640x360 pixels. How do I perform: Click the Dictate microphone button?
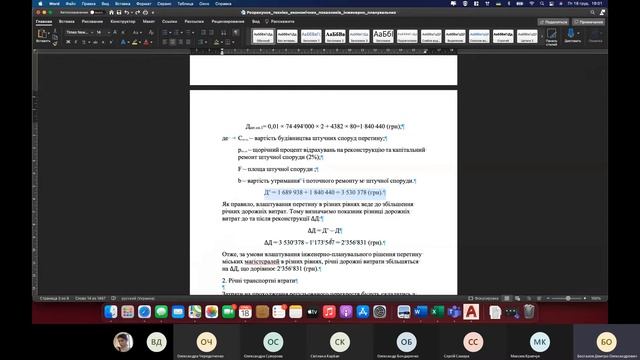tap(571, 33)
